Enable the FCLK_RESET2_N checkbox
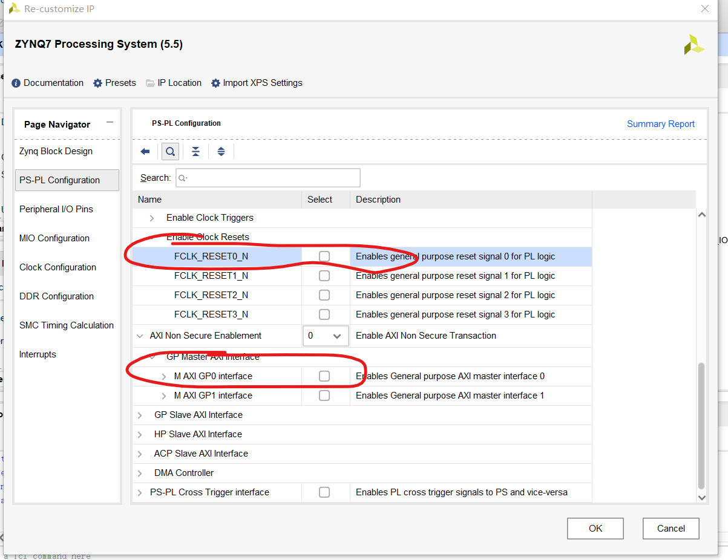This screenshot has width=728, height=560. click(x=324, y=295)
